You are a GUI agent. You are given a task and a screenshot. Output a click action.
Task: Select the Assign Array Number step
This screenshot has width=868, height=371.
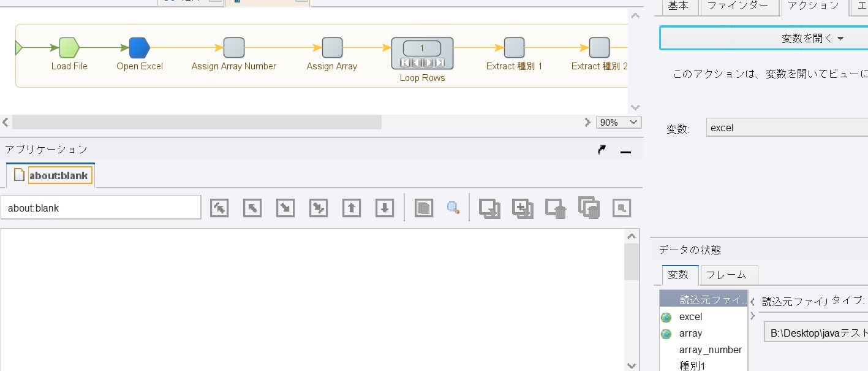click(x=234, y=47)
